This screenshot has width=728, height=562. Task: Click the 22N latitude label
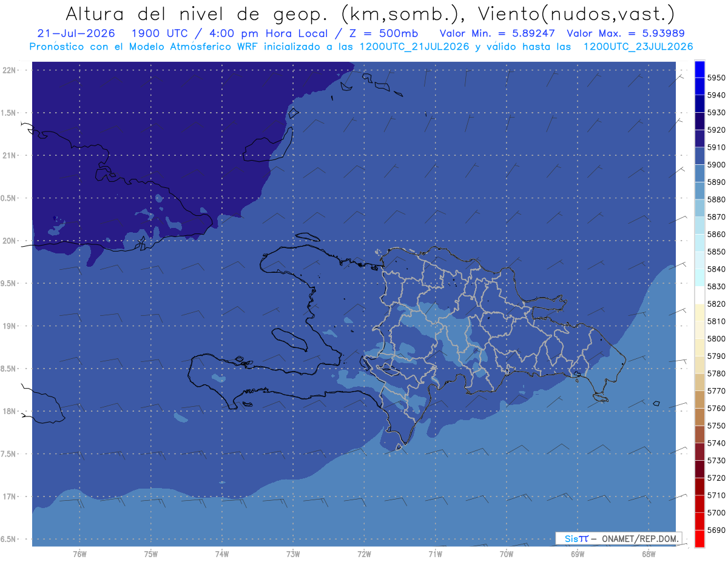(9, 70)
